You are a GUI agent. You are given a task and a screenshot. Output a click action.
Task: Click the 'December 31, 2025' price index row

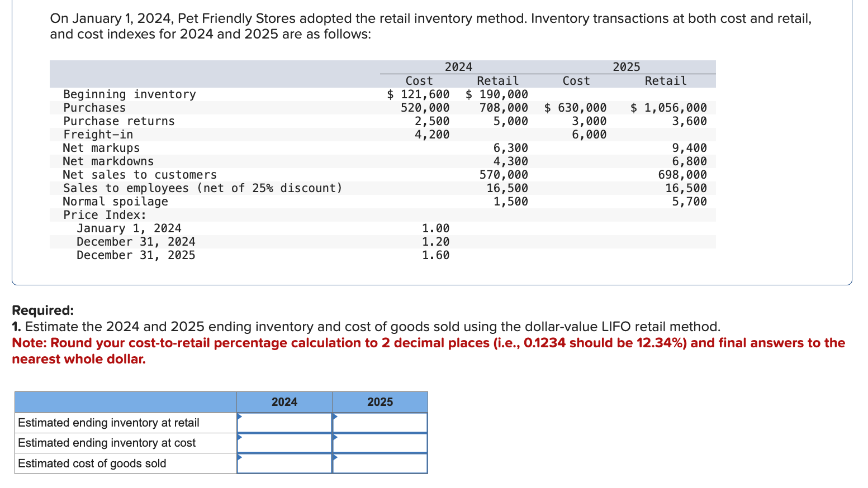click(x=136, y=255)
